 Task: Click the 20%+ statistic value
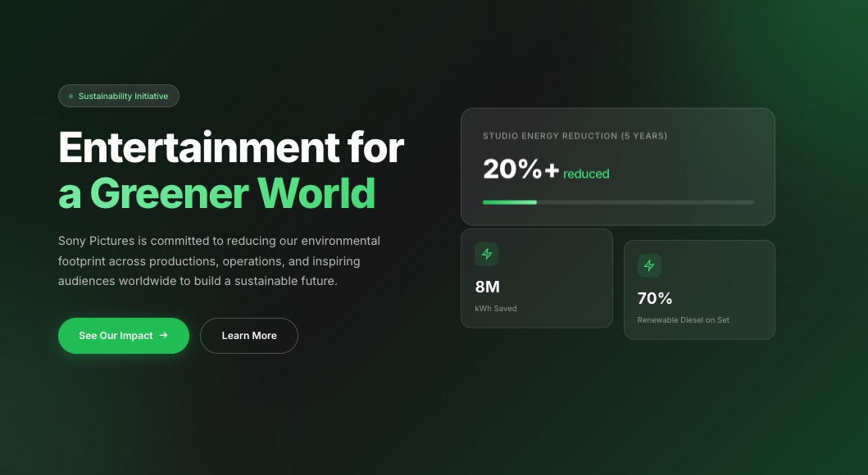tap(521, 170)
